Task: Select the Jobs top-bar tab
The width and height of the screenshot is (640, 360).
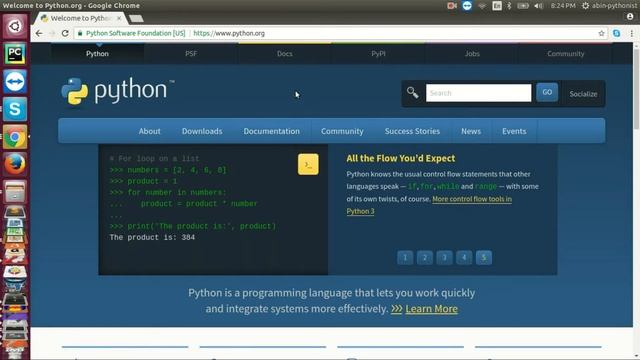Action: click(472, 53)
